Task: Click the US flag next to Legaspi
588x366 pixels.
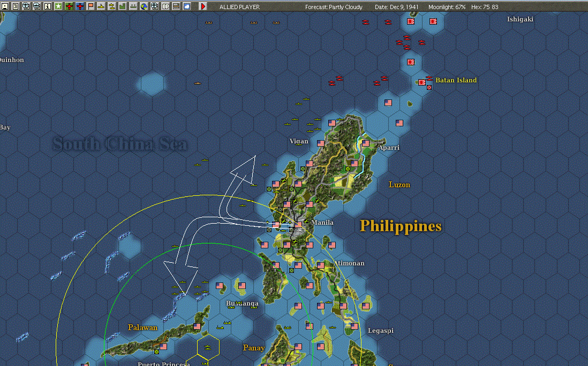Action: point(355,326)
